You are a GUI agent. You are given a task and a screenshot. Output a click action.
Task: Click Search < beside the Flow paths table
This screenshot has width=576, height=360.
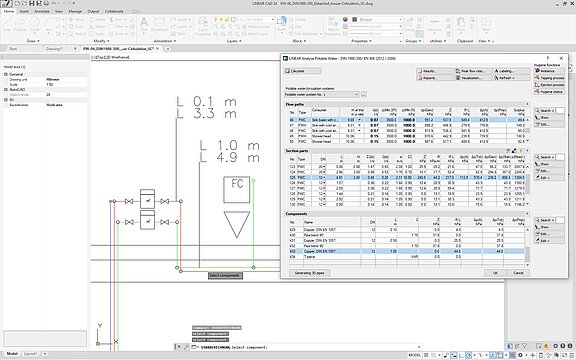[x=544, y=111]
